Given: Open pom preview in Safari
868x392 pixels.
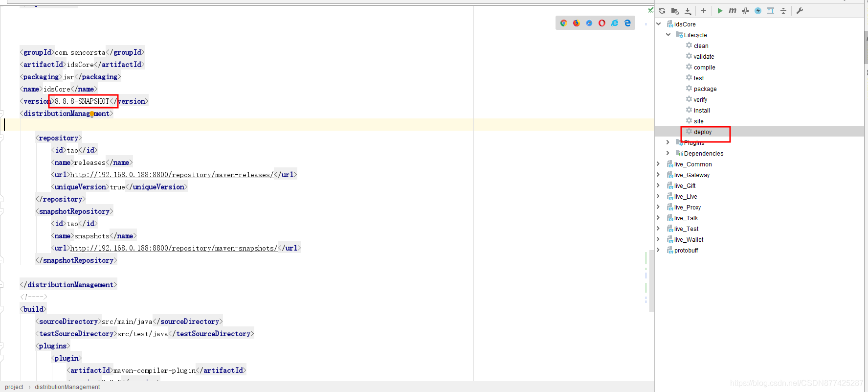Looking at the screenshot, I should [589, 23].
